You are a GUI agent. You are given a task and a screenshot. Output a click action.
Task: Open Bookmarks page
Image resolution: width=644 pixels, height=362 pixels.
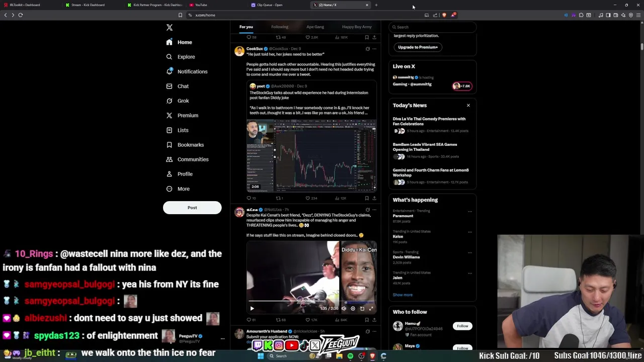click(x=185, y=145)
